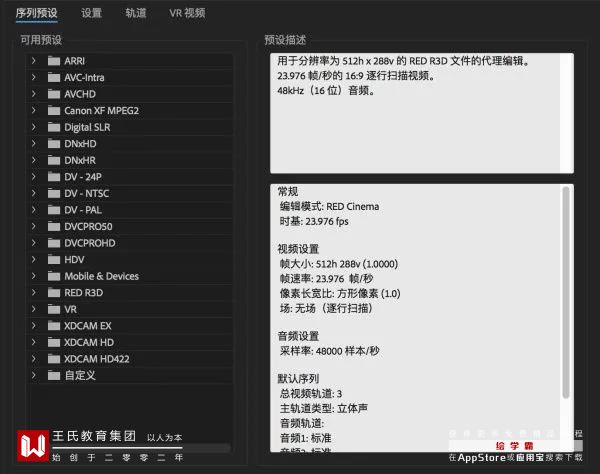The height and width of the screenshot is (474, 600).
Task: Click the 像素长宽比: 方形像素 line
Action: (x=340, y=293)
